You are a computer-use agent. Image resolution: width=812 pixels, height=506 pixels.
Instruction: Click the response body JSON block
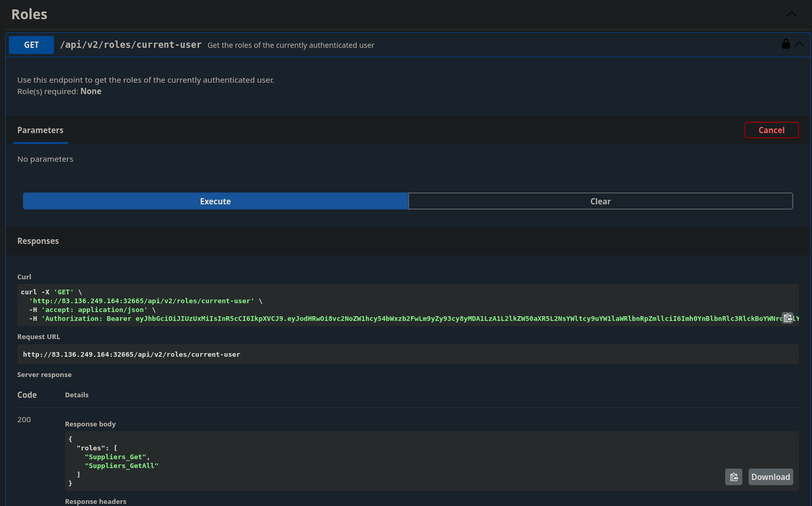point(364,460)
